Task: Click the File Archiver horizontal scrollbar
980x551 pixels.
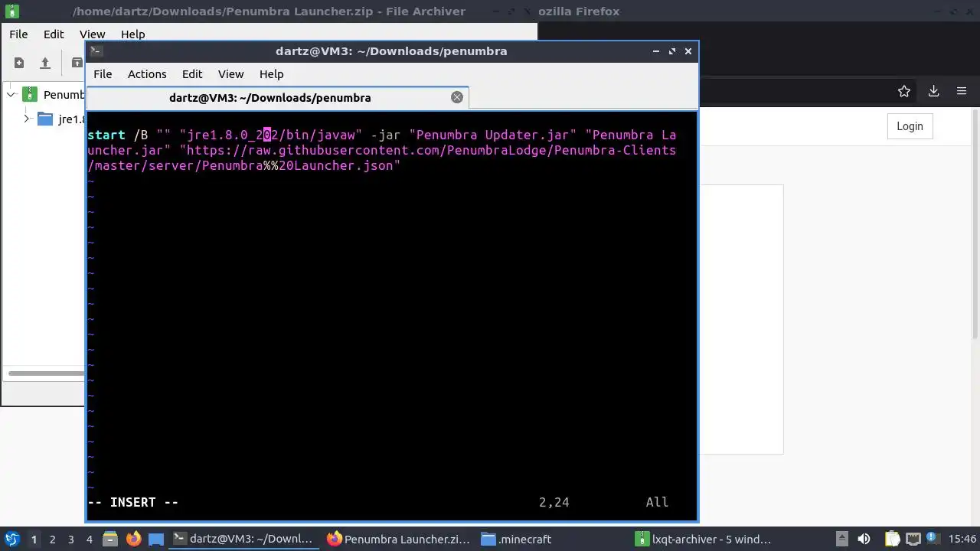Action: point(46,373)
